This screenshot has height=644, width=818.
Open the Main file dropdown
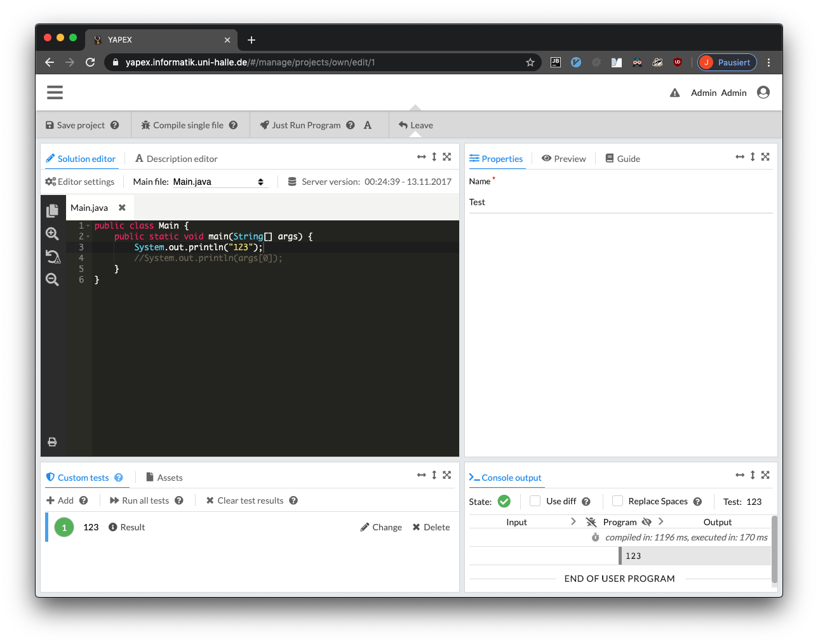(x=218, y=182)
